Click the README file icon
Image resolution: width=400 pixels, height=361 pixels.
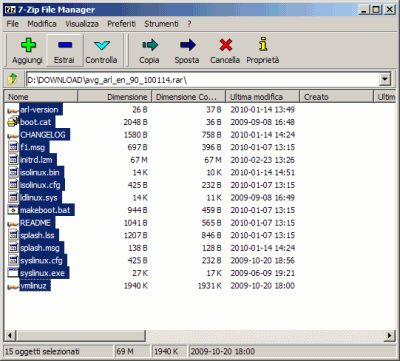coord(13,223)
